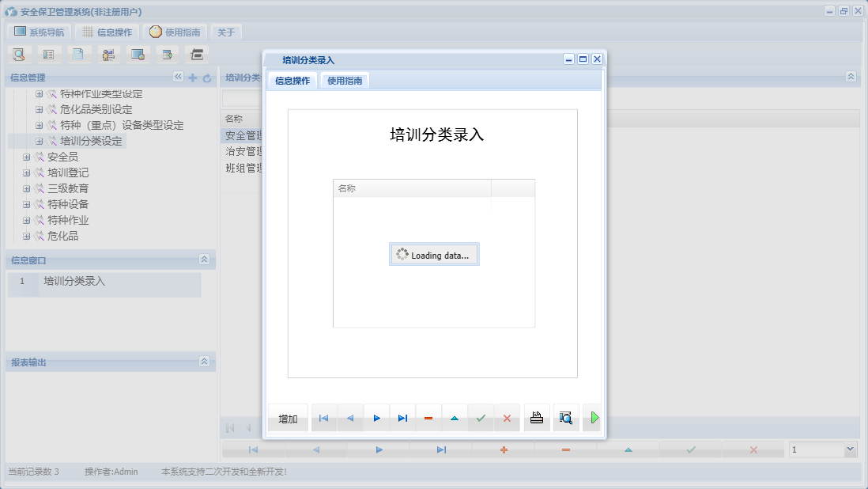Image resolution: width=868 pixels, height=489 pixels.
Task: Execute with the green play arrow icon
Action: point(594,417)
